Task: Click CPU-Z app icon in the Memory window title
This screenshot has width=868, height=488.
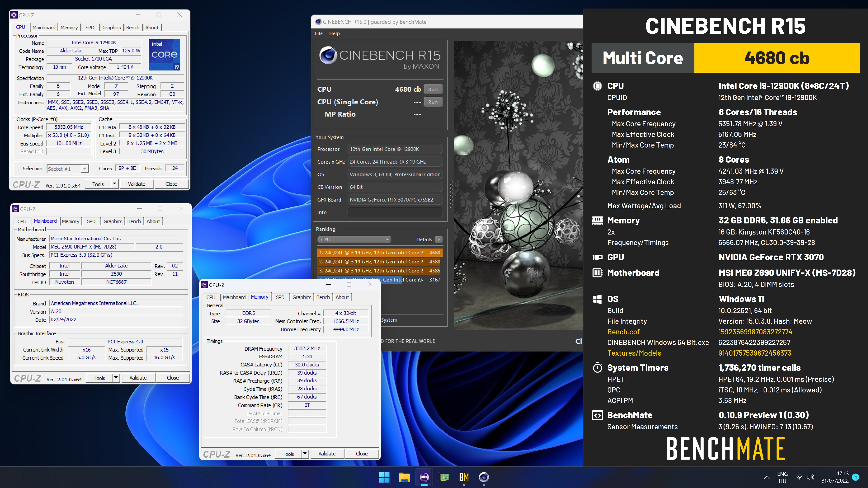Action: 204,285
